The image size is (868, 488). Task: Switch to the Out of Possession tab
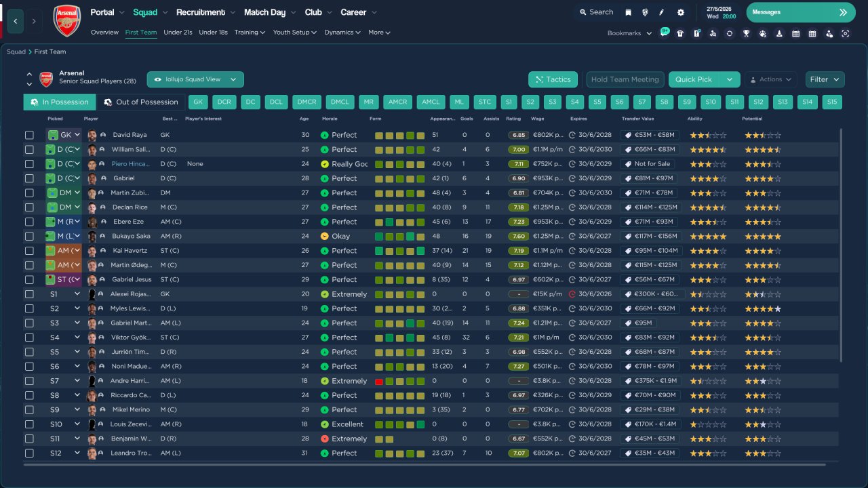coord(140,102)
